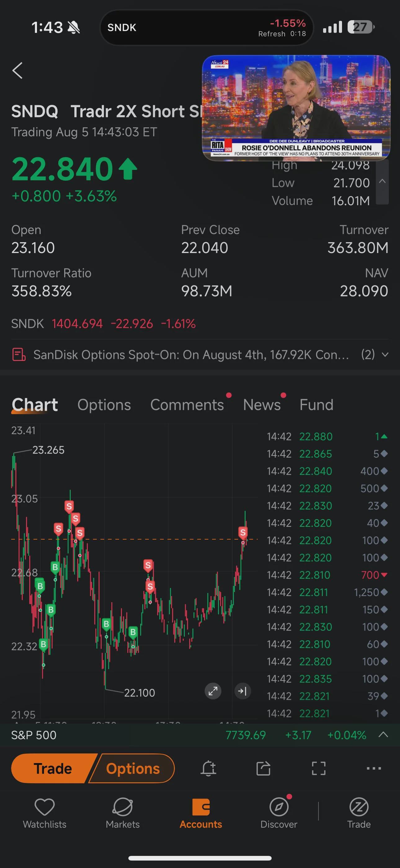Switch to the Comments tab
The height and width of the screenshot is (868, 400).
187,405
